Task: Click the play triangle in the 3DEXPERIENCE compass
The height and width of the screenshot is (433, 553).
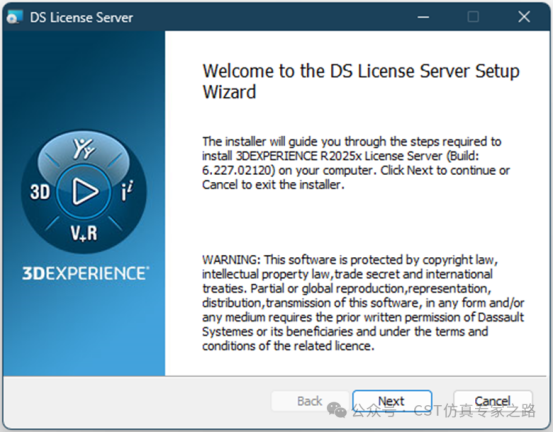Action: [x=85, y=191]
